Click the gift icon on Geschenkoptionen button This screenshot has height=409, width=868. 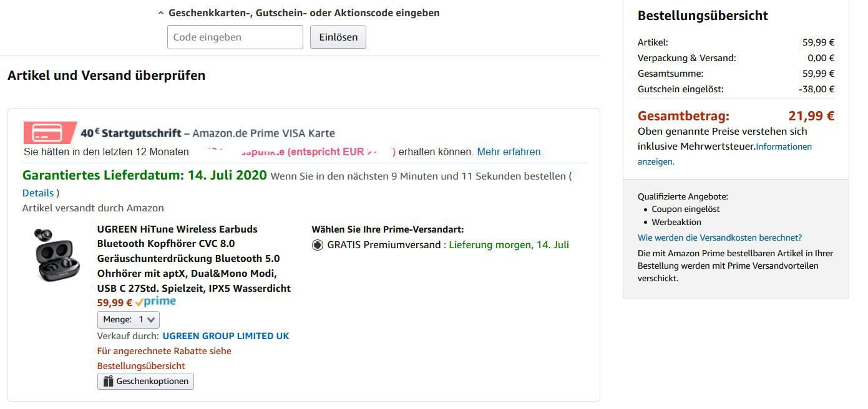tap(108, 381)
